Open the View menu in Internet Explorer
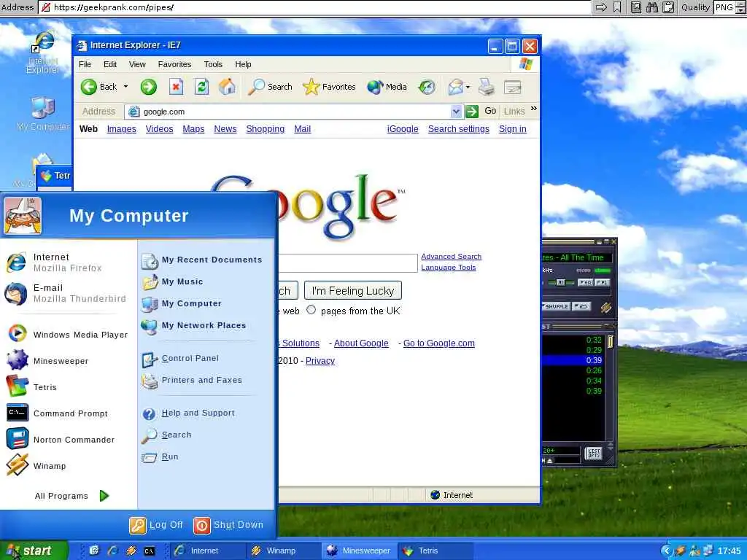The width and height of the screenshot is (747, 560). coord(137,64)
